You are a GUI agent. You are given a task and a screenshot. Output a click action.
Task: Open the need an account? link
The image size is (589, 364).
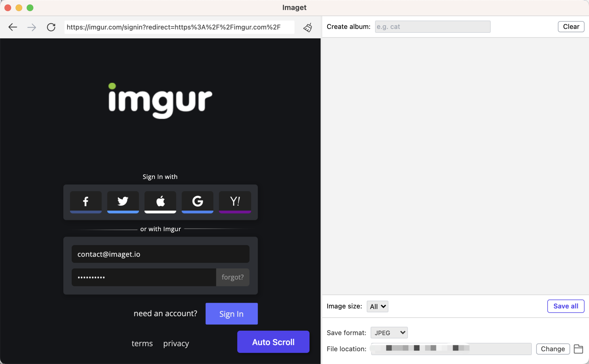165,313
